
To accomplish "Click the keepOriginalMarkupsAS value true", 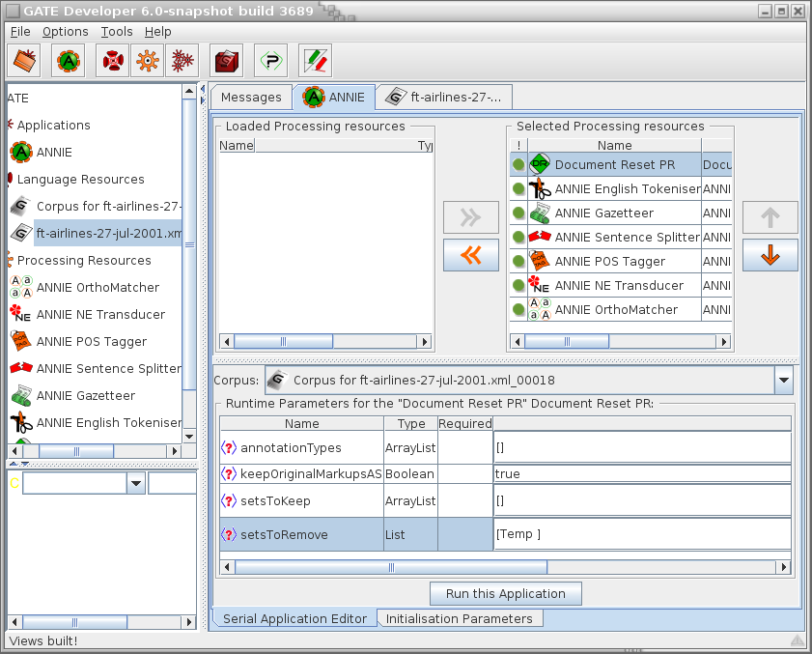I will tap(642, 473).
